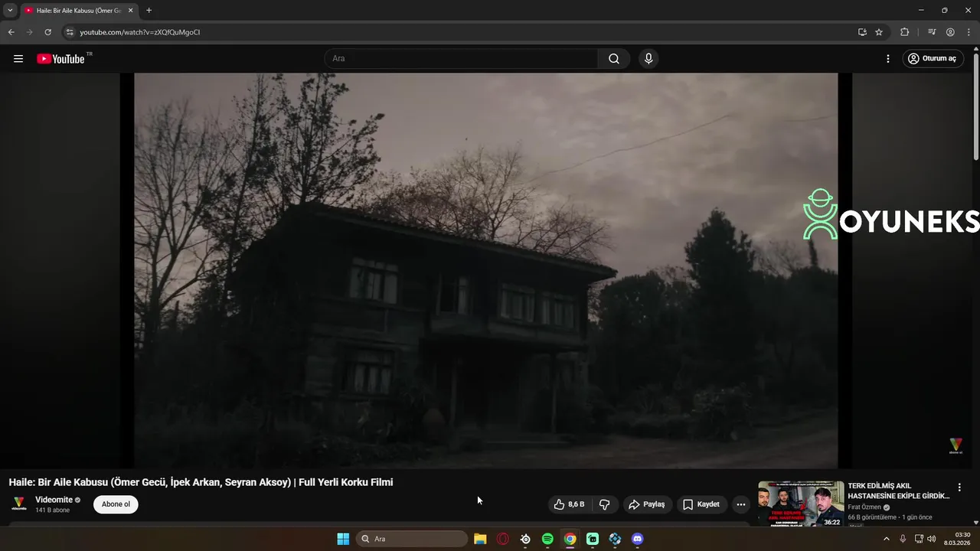Open options menu for suggested video
Viewport: 980px width, 551px height.
click(x=959, y=487)
